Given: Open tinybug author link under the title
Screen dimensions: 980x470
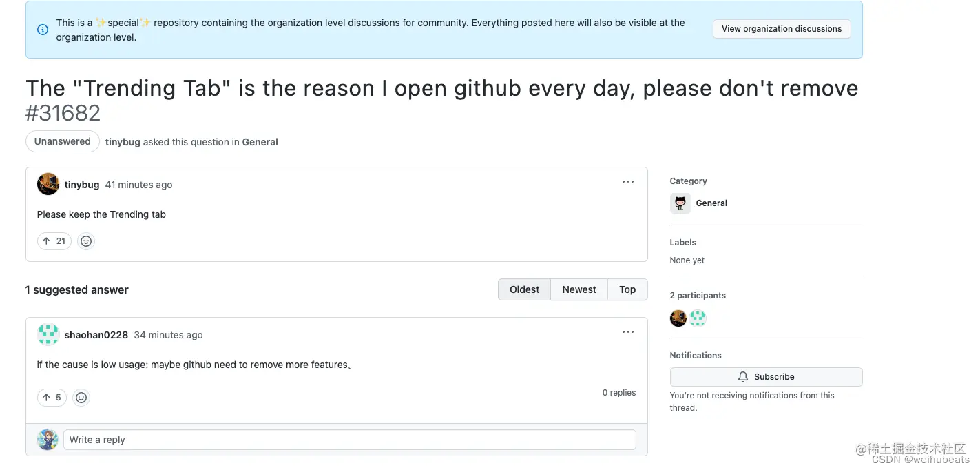Looking at the screenshot, I should coord(123,142).
